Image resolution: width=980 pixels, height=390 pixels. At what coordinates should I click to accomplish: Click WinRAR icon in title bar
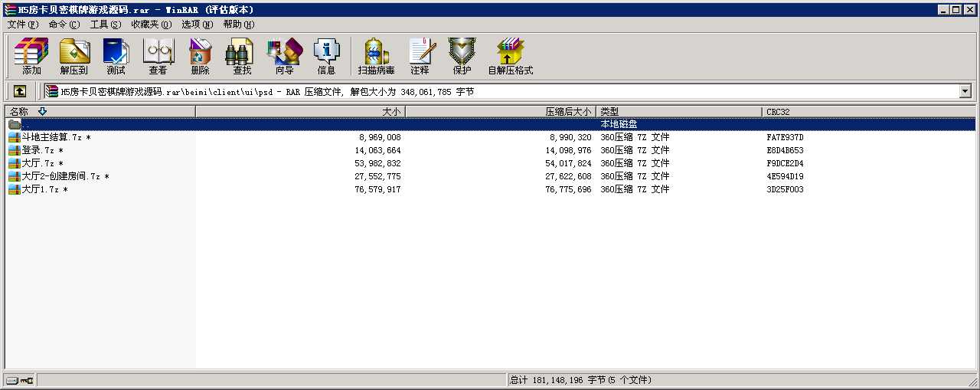pyautogui.click(x=9, y=9)
